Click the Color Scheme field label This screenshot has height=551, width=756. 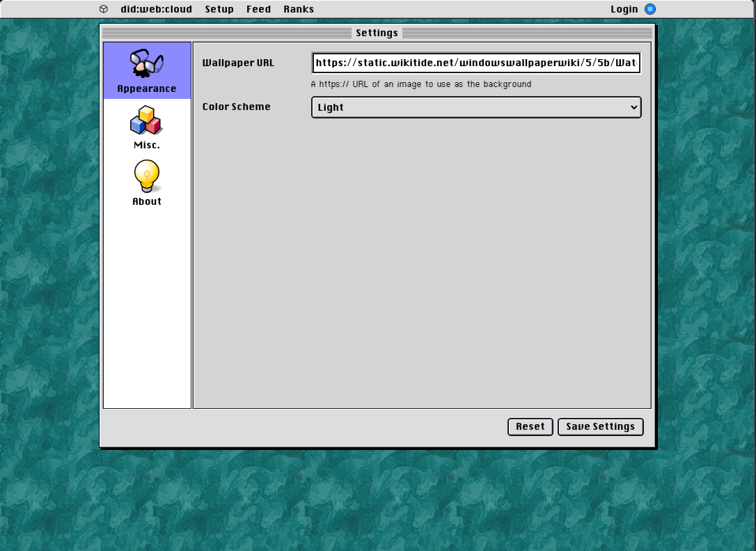(237, 107)
